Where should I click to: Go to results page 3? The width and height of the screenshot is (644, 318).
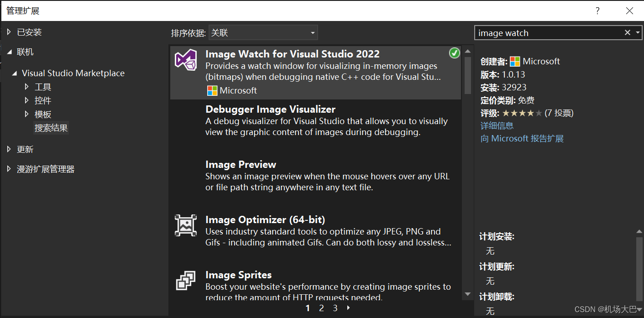tap(335, 308)
